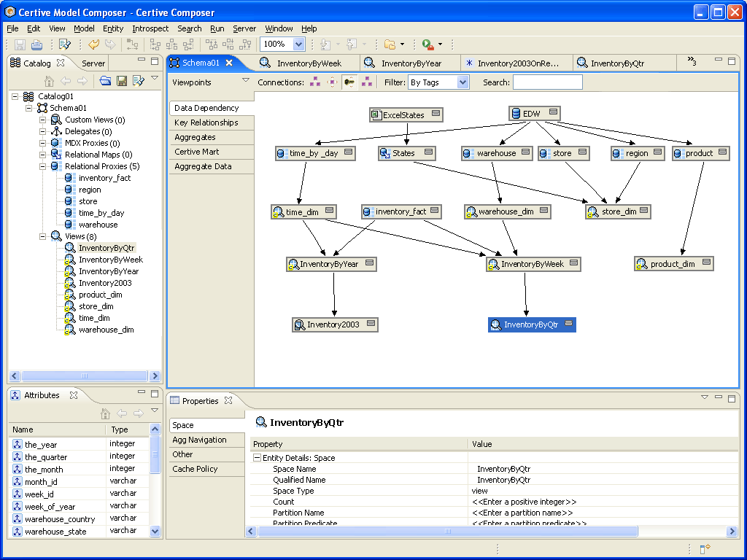Select the_quarter attribute row

pyautogui.click(x=79, y=456)
